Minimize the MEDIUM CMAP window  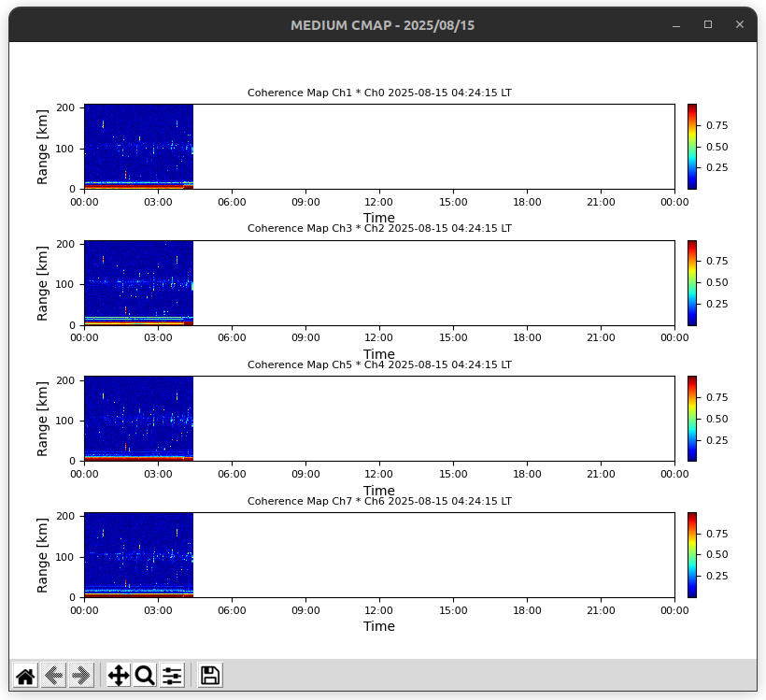(x=676, y=25)
